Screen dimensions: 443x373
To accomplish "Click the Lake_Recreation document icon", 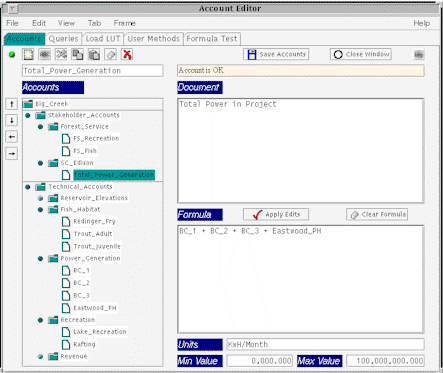I will point(66,332).
